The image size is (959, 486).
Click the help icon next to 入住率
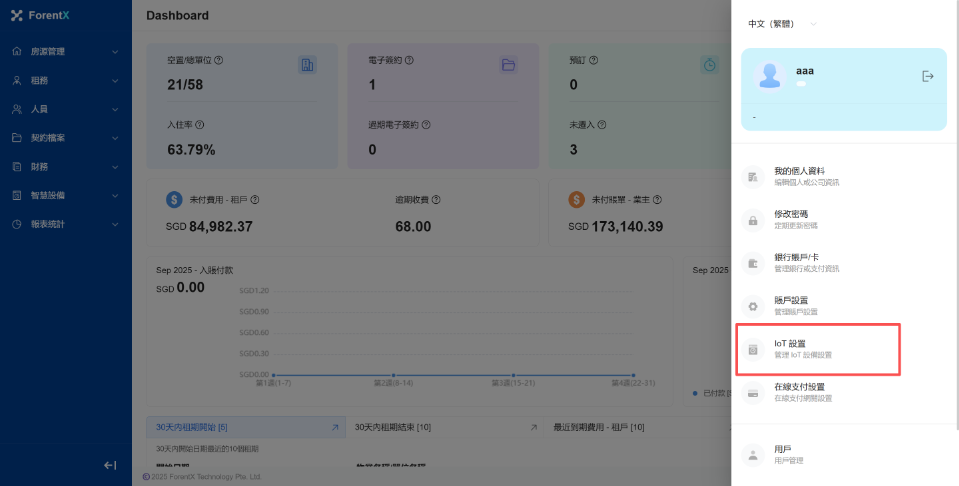(x=200, y=125)
